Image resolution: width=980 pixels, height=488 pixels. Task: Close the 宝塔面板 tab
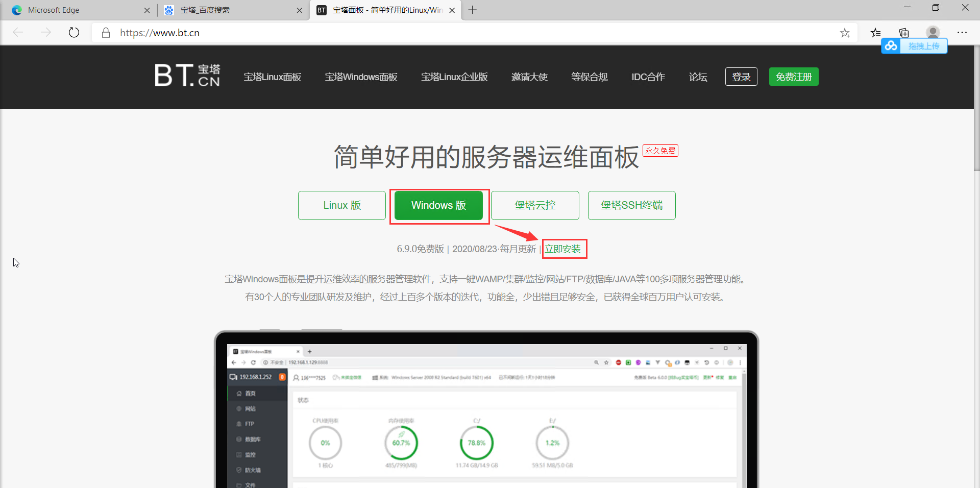452,10
